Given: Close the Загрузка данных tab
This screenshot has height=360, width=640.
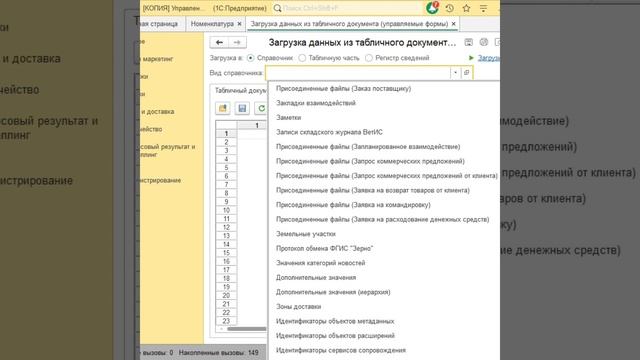Looking at the screenshot, I should (453, 24).
